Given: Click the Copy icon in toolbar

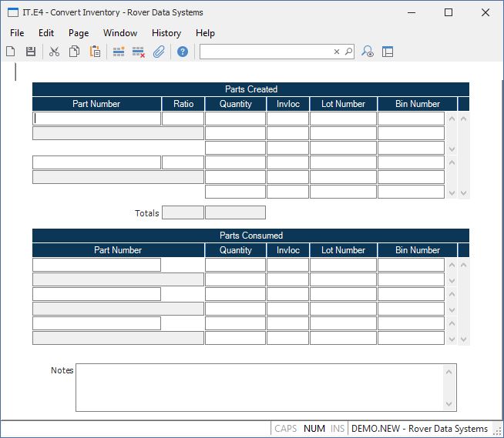Looking at the screenshot, I should click(x=75, y=52).
